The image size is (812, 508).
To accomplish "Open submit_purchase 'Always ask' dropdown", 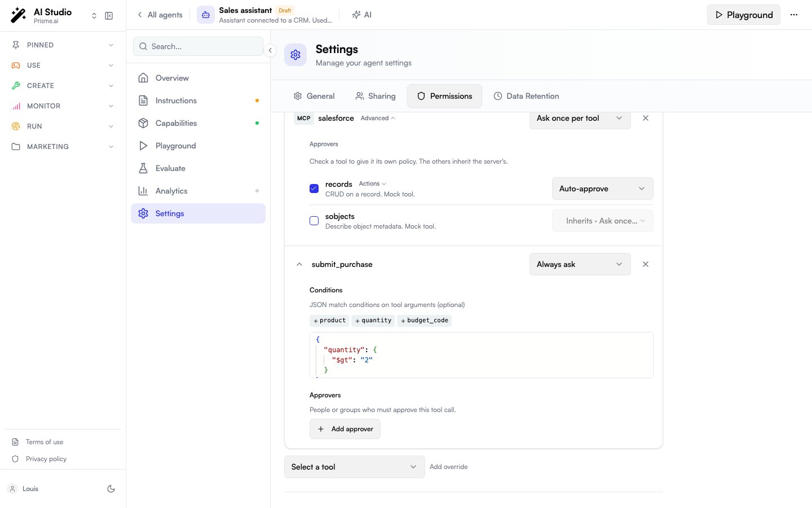I will (580, 264).
